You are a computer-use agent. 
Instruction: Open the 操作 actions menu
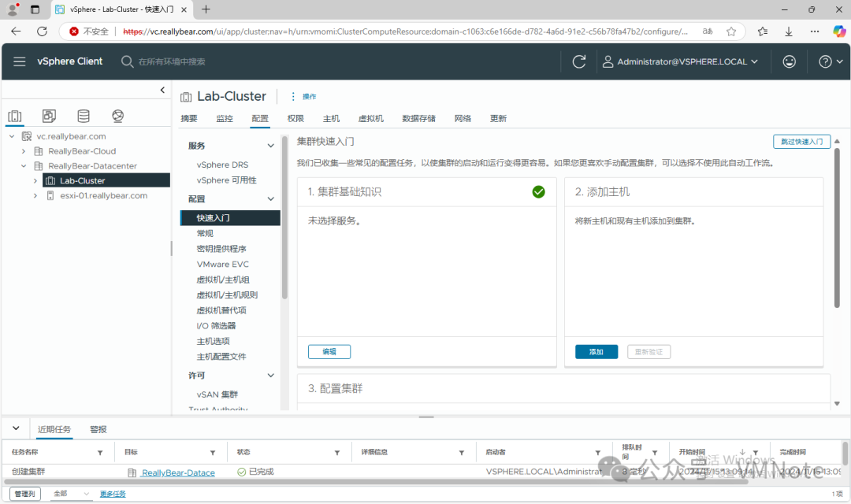tap(303, 97)
